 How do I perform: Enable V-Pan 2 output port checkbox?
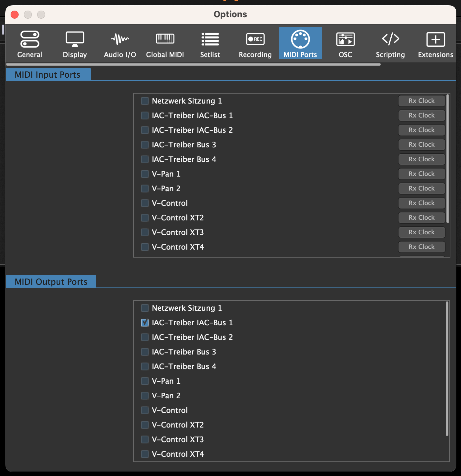(x=145, y=396)
